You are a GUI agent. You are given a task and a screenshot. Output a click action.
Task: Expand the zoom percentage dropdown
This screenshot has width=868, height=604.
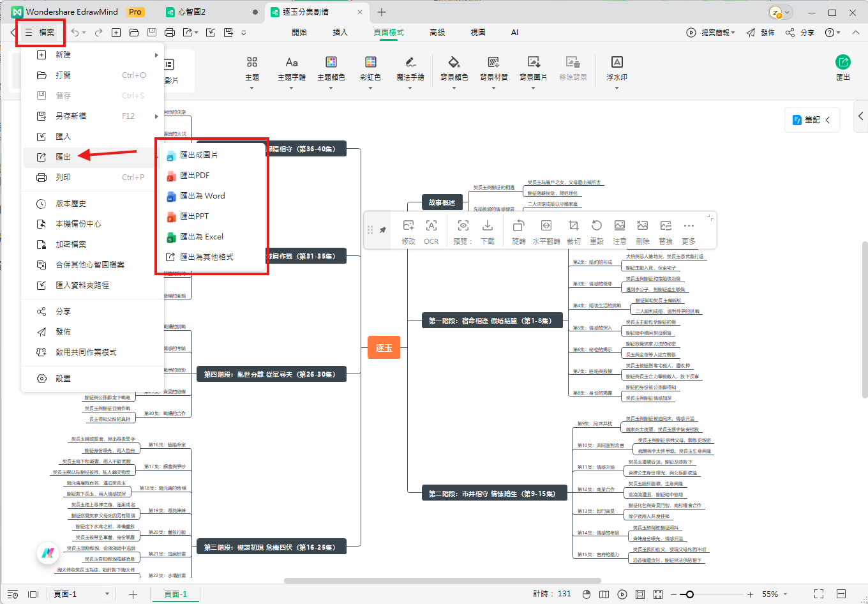785,594
